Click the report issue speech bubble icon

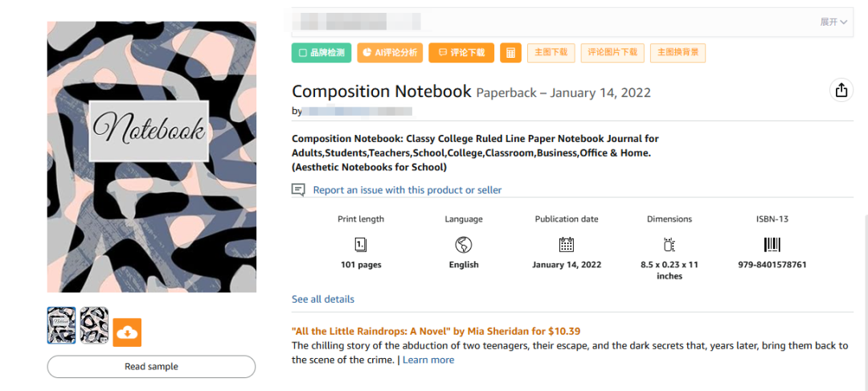[x=298, y=190]
